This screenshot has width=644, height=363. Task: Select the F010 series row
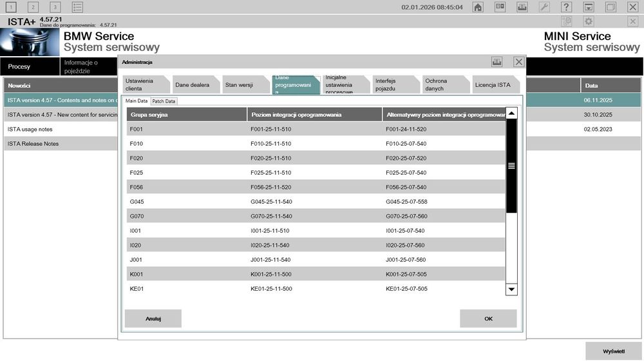pos(316,144)
